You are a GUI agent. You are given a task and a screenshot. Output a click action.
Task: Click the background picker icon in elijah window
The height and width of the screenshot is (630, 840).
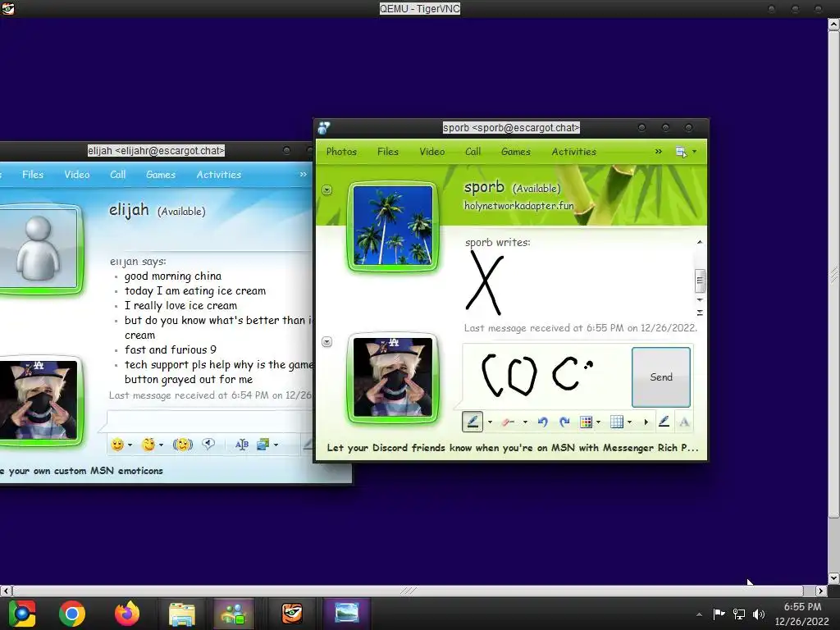[263, 445]
